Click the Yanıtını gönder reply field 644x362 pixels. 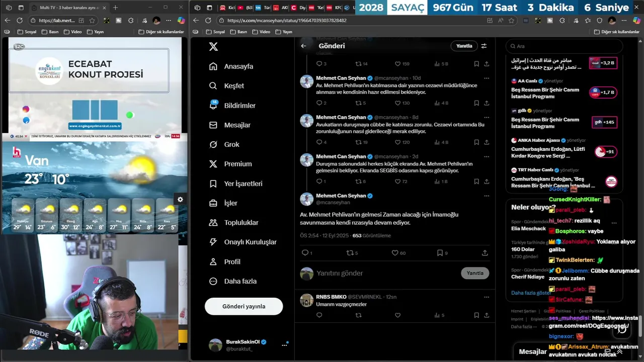point(385,274)
